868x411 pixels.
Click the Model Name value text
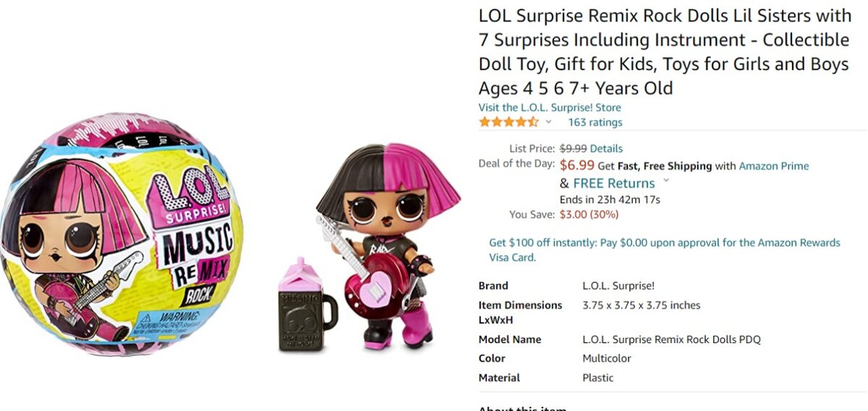pyautogui.click(x=671, y=339)
